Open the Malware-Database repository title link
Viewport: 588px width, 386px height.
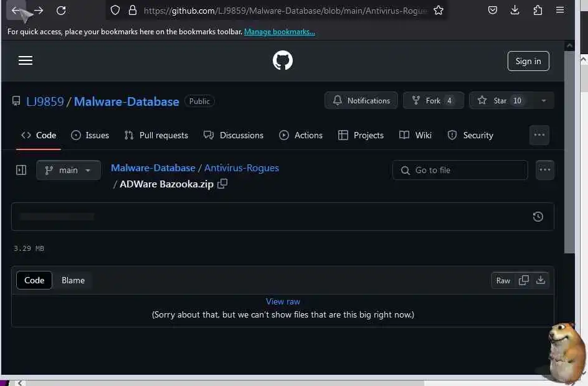126,101
